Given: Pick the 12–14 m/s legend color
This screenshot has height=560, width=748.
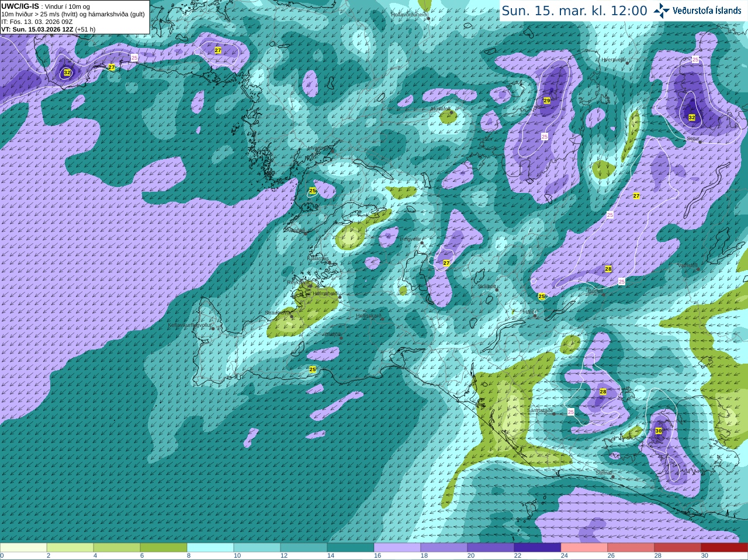Looking at the screenshot, I should [304, 548].
